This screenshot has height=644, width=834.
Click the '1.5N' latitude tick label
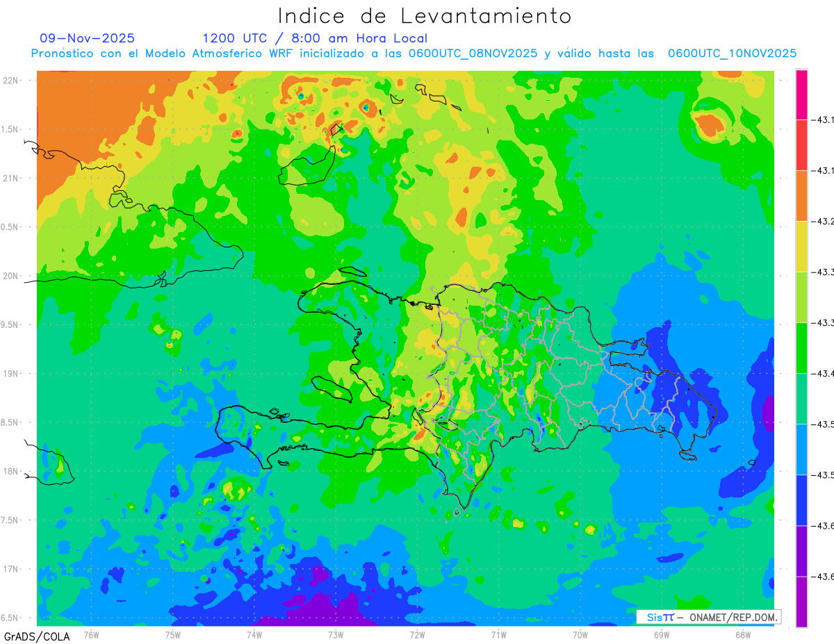coord(10,129)
